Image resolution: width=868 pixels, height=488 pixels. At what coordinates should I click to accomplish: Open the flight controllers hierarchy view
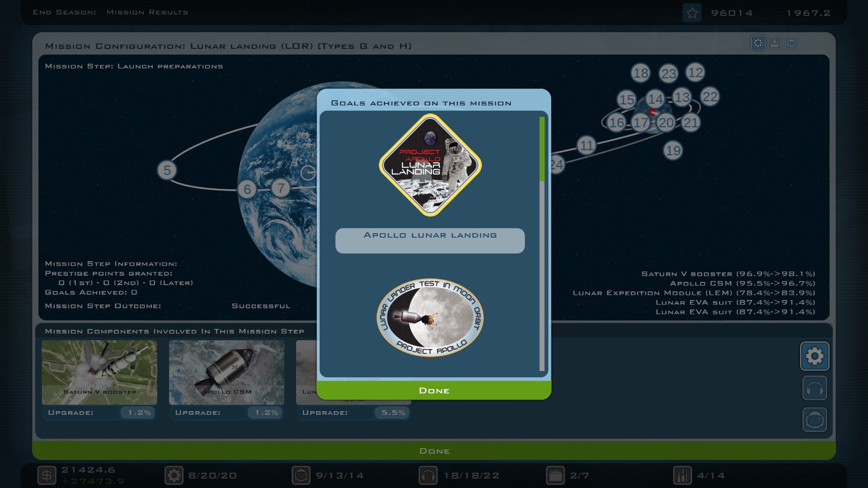click(775, 43)
